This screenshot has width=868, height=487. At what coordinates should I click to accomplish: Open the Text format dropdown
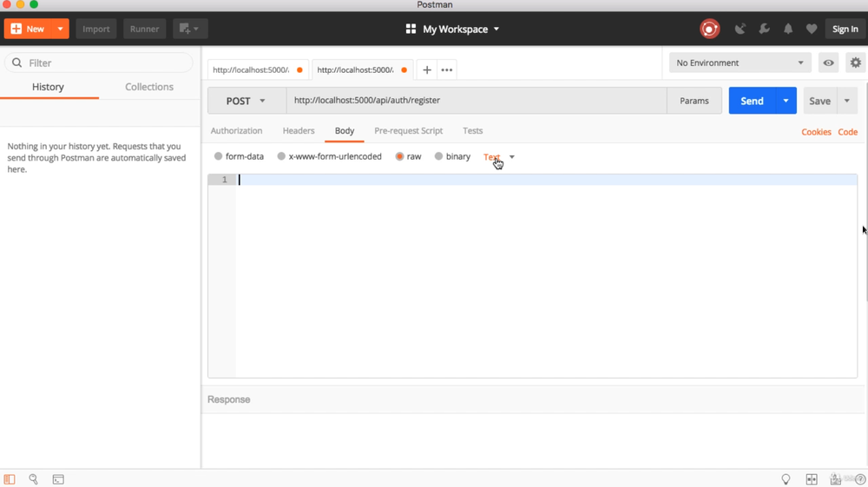[499, 157]
